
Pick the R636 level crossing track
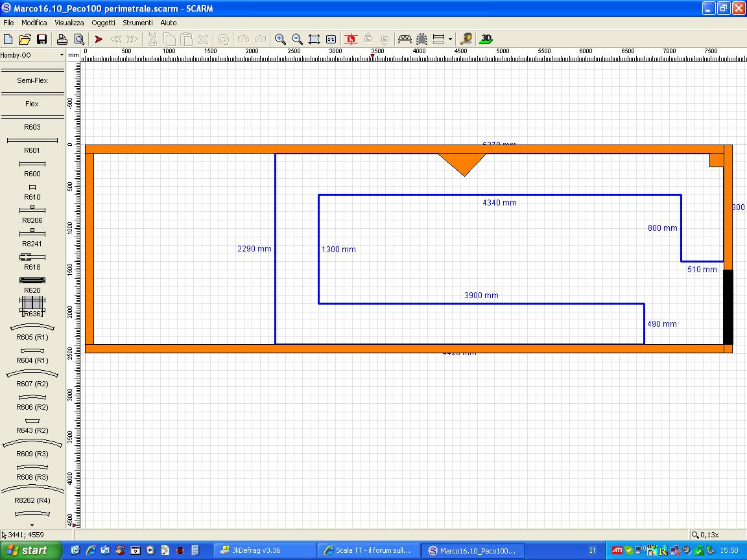coord(32,307)
